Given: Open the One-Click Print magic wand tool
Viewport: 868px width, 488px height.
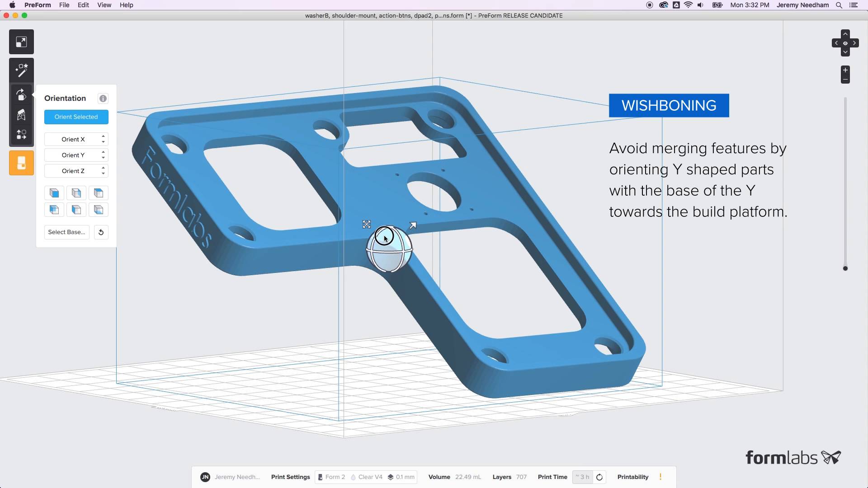Looking at the screenshot, I should [x=21, y=70].
